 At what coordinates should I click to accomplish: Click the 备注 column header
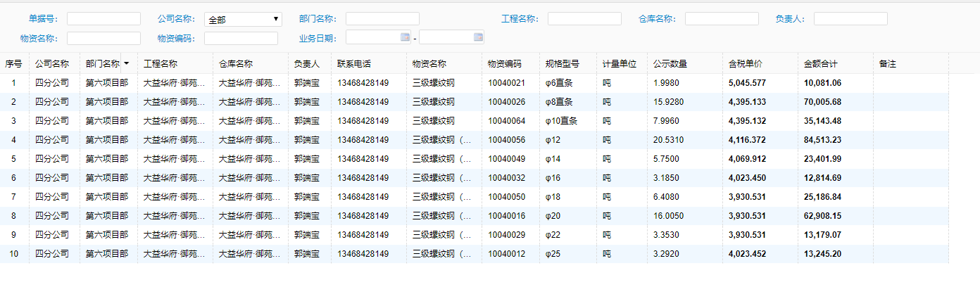(911, 64)
